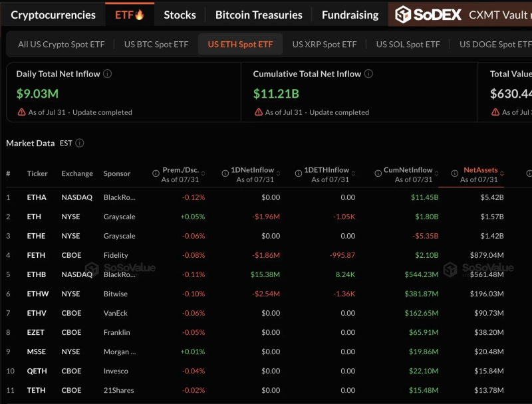Image resolution: width=532 pixels, height=404 pixels.
Task: Click ETHW 1D net inflow -$2.54M
Action: tap(266, 294)
